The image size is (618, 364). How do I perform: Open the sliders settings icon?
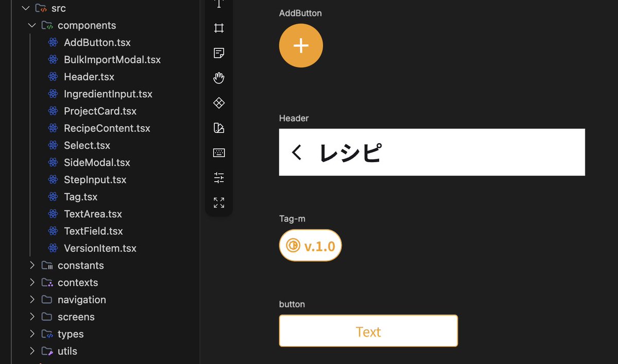[219, 178]
